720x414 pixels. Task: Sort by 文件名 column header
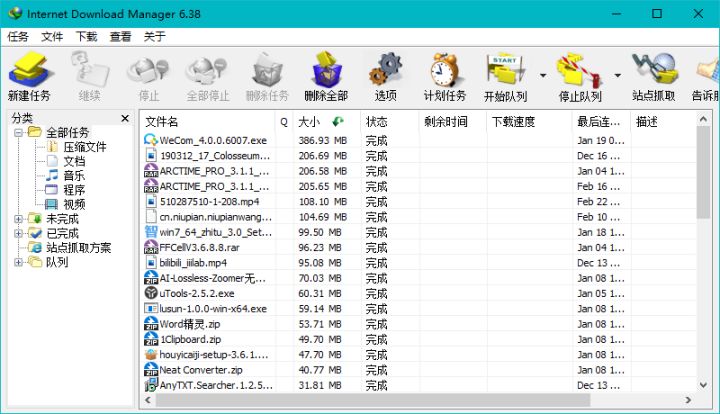208,122
